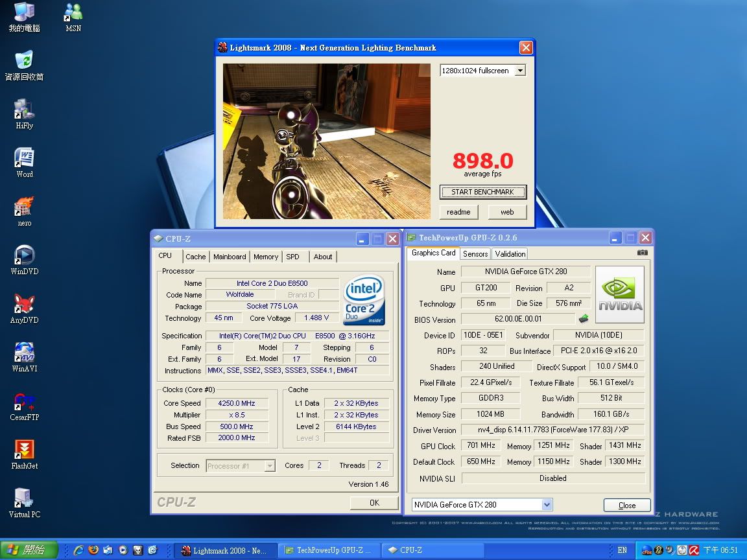
Task: Open the CesarFTP desktop icon
Action: (x=25, y=402)
